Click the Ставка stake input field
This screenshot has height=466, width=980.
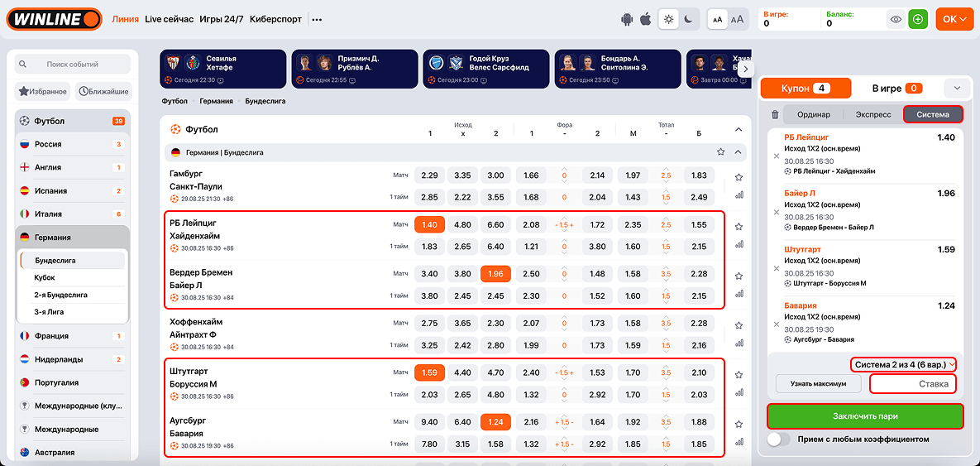pos(912,384)
